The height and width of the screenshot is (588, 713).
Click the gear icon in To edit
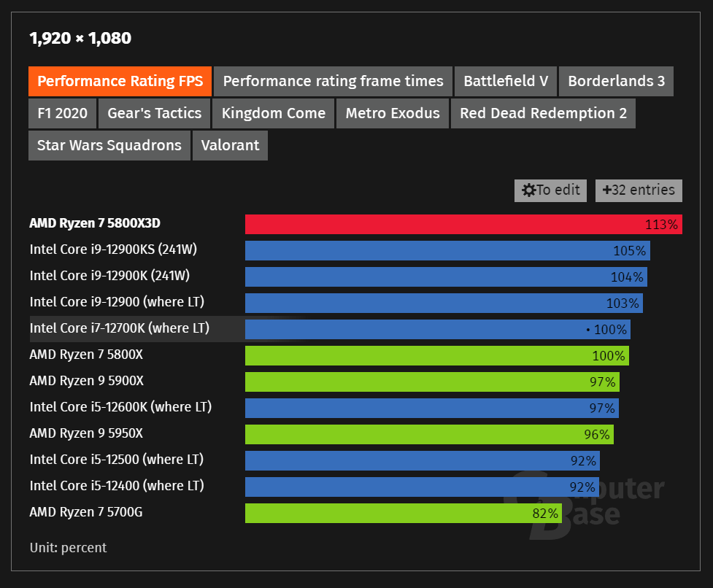(529, 190)
